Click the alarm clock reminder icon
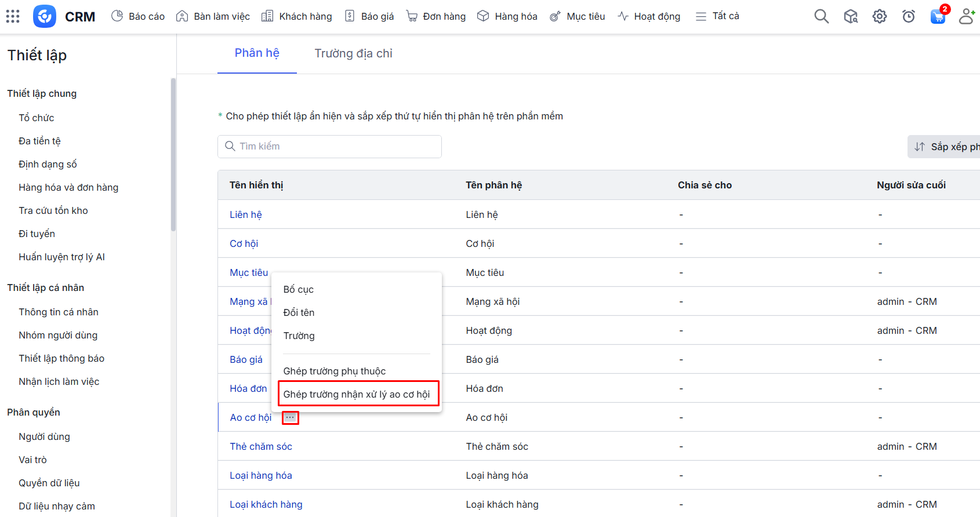 (x=908, y=16)
